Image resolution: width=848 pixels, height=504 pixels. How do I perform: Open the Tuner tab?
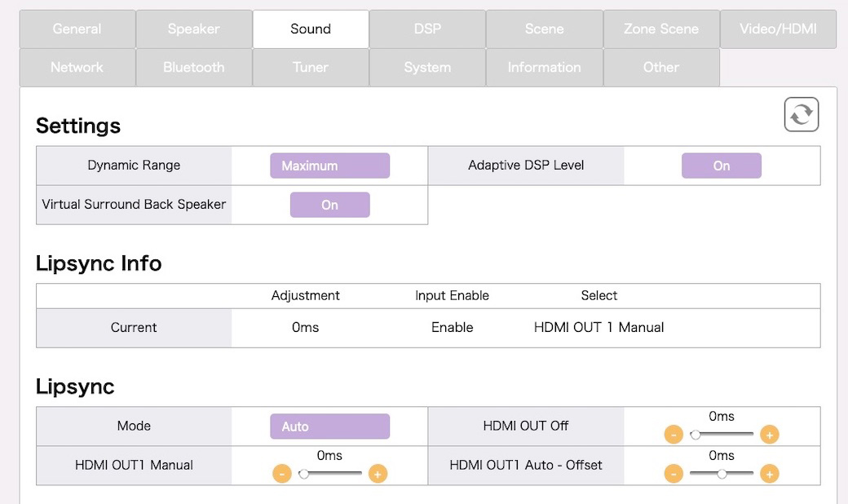pyautogui.click(x=311, y=67)
